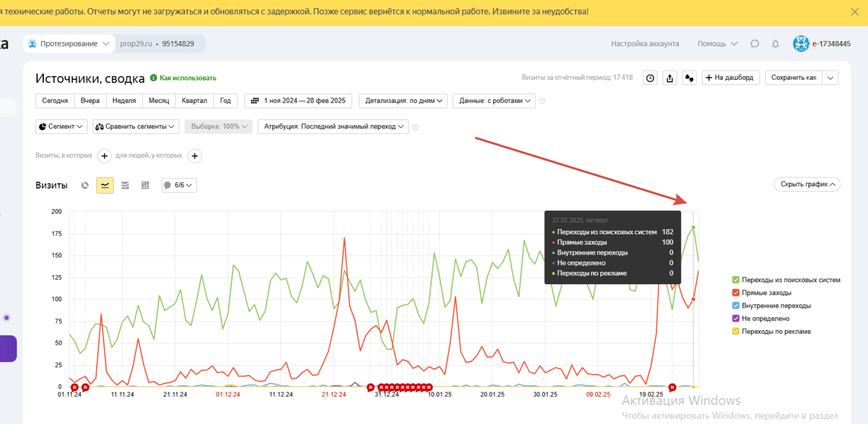Viewport: 868px width, 424px height.
Task: Toggle Переходы из поисковых систем checkbox
Action: [x=736, y=280]
